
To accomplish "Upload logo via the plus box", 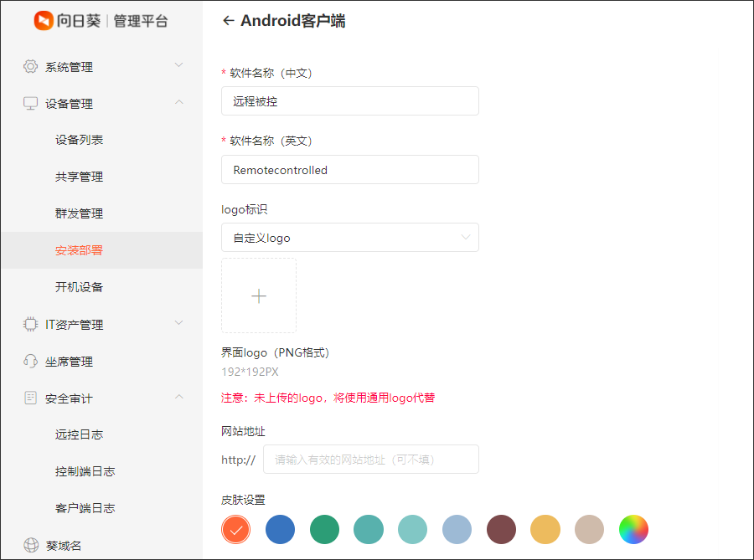I will [259, 295].
